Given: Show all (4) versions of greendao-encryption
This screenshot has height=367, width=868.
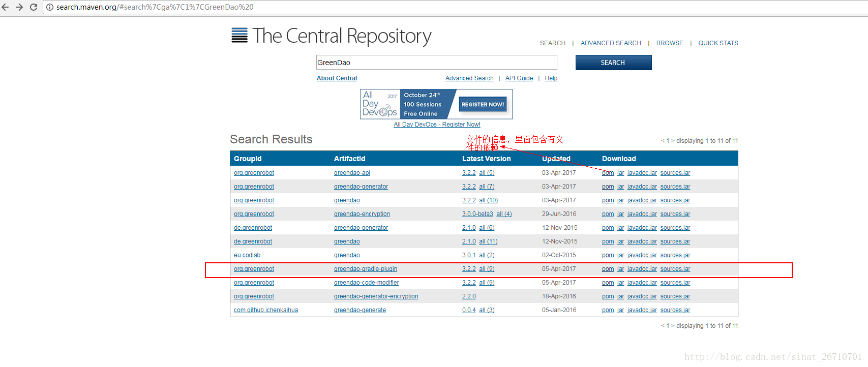Looking at the screenshot, I should (504, 214).
